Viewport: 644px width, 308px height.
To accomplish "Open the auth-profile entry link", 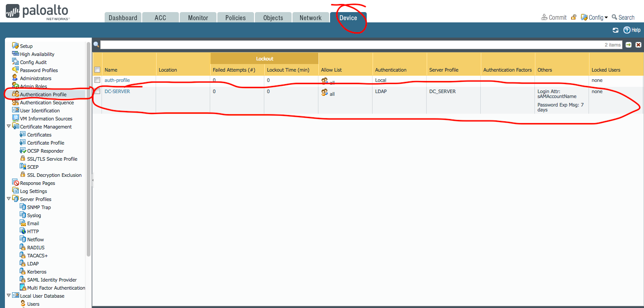I will (117, 80).
